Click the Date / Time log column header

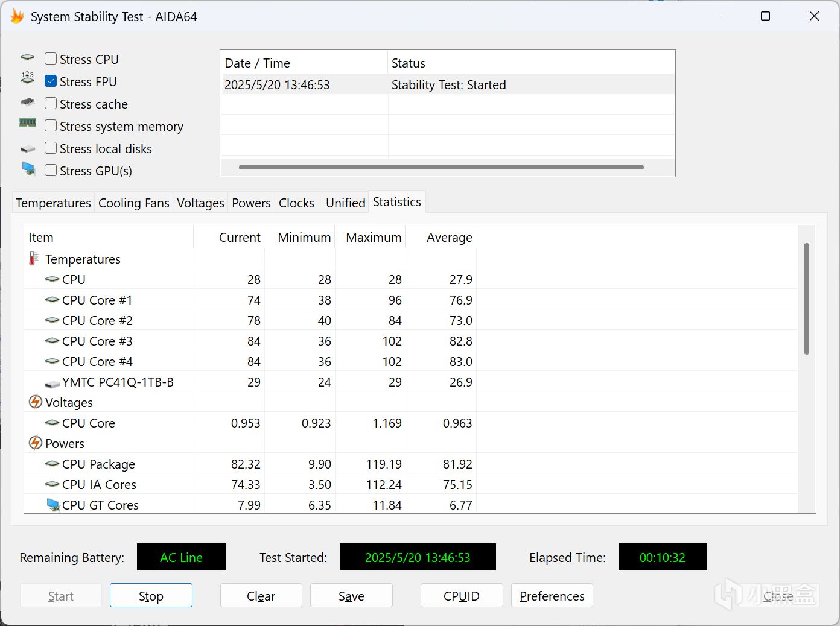point(304,63)
